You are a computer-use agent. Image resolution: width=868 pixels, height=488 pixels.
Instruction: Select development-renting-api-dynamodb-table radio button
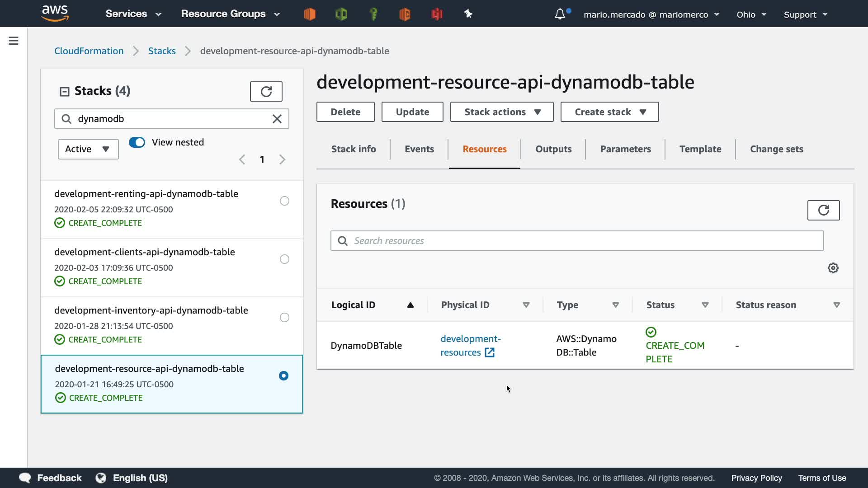[x=284, y=201]
